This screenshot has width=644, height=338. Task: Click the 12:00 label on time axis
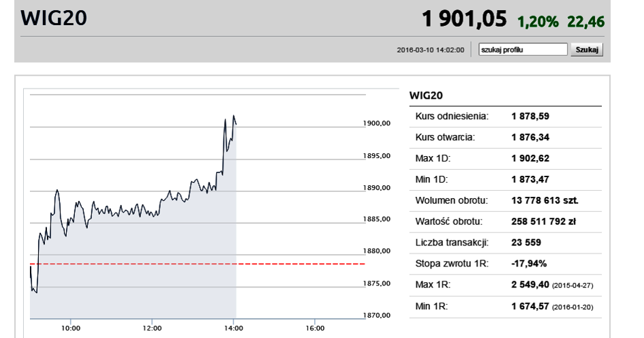coord(152,328)
